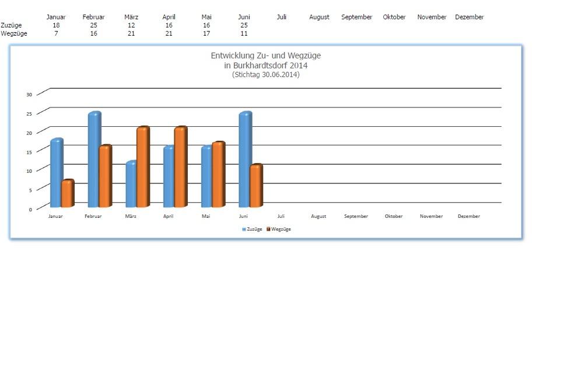Click the "September" table header cell
Viewport: 588px width, 368px height.
356,17
